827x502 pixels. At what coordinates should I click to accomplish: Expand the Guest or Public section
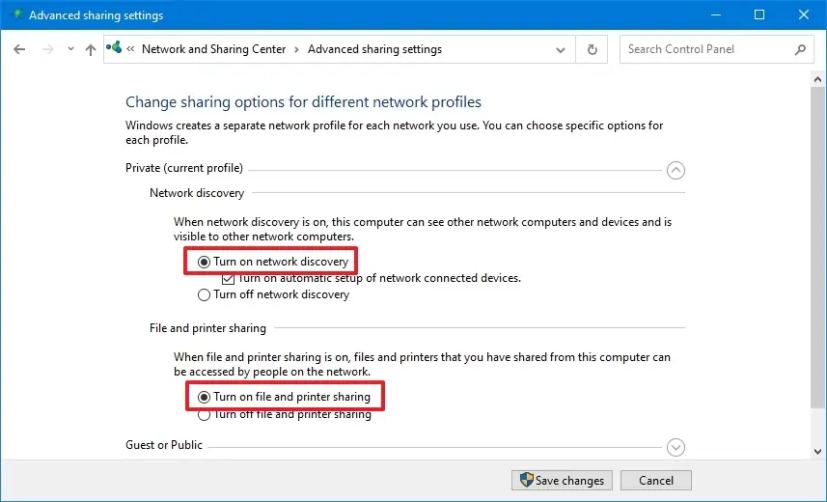[676, 447]
